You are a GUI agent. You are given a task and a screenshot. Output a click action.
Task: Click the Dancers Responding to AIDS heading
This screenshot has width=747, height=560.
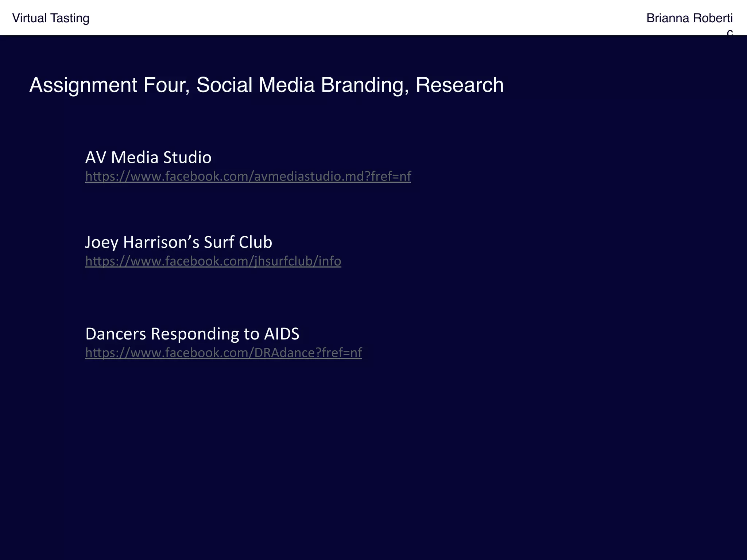pos(192,334)
